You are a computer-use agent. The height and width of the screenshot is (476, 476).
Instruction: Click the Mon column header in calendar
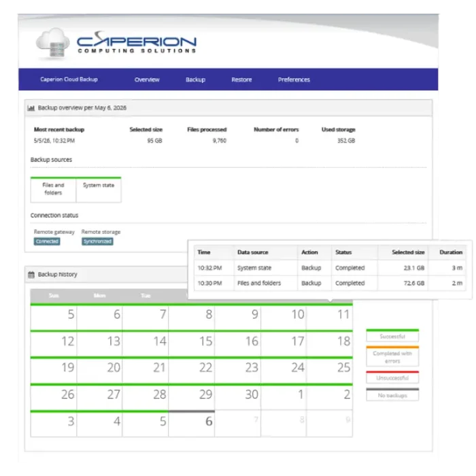[99, 296]
